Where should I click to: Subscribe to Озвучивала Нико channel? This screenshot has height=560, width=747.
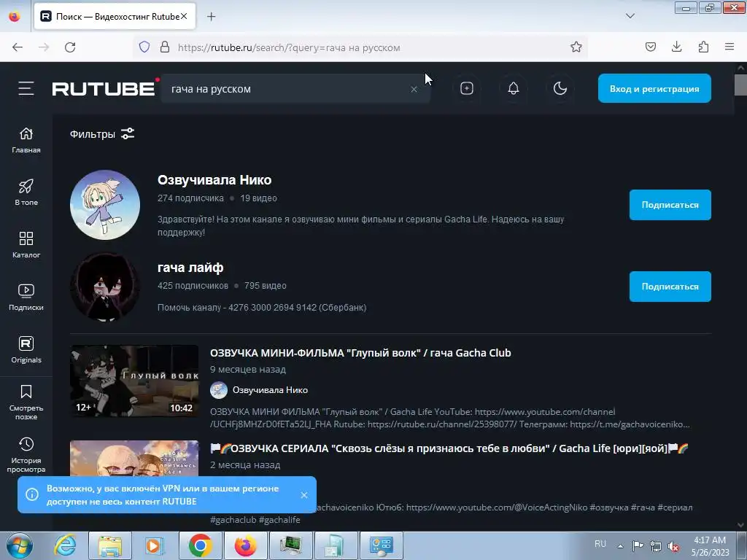(x=670, y=205)
